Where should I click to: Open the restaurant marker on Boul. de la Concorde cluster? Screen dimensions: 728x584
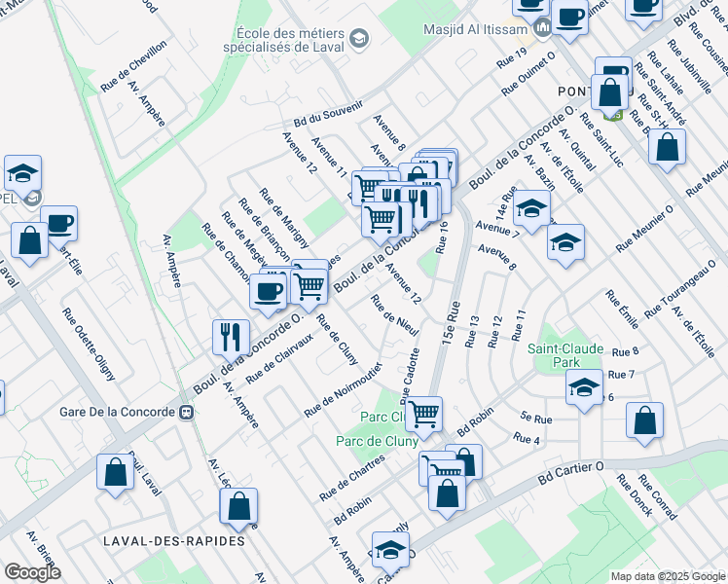pos(419,204)
